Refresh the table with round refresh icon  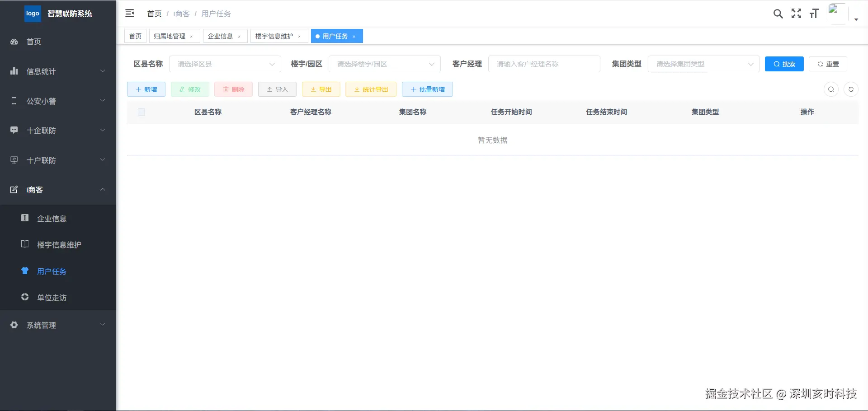(x=851, y=89)
